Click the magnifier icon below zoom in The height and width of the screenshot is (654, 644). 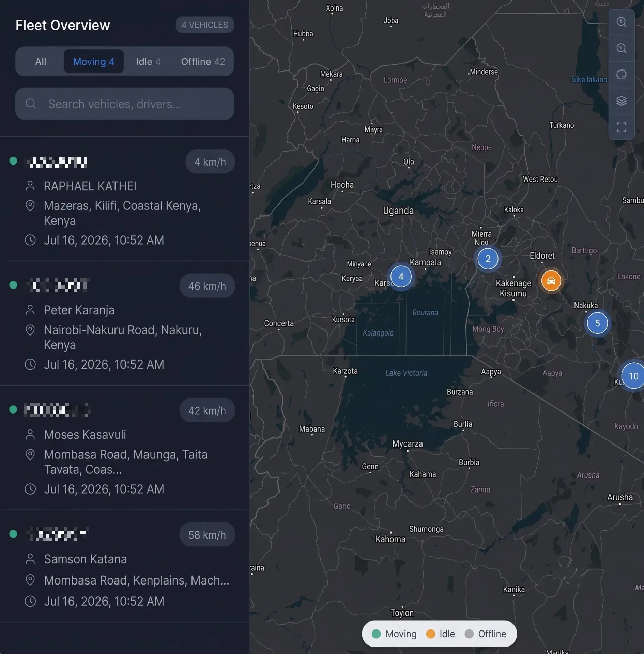pos(621,48)
